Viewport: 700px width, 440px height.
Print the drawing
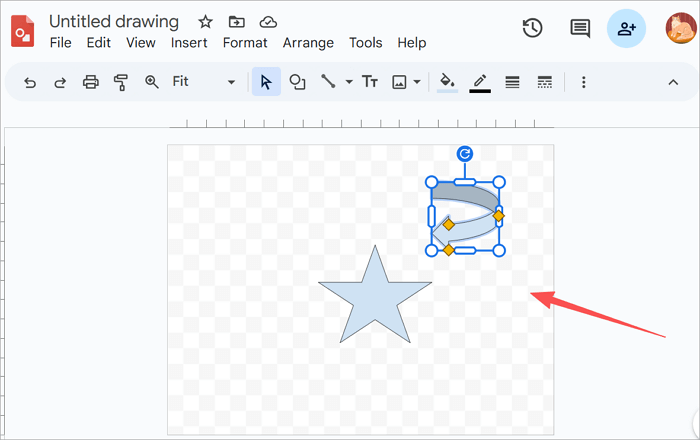(91, 82)
